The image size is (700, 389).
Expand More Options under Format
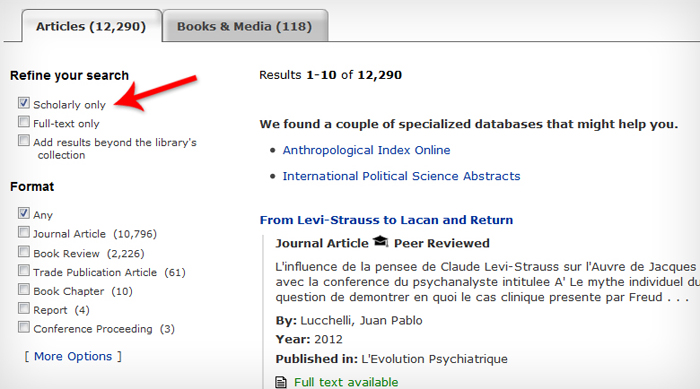[x=73, y=356]
